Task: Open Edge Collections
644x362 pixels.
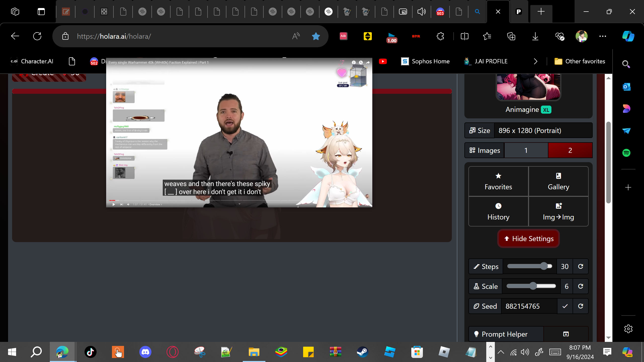Action: coord(511,36)
